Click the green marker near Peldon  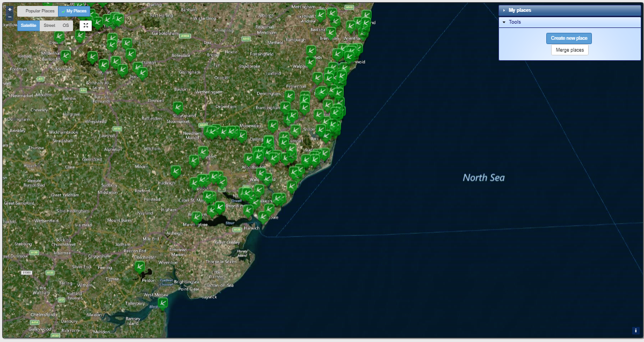coord(140,267)
